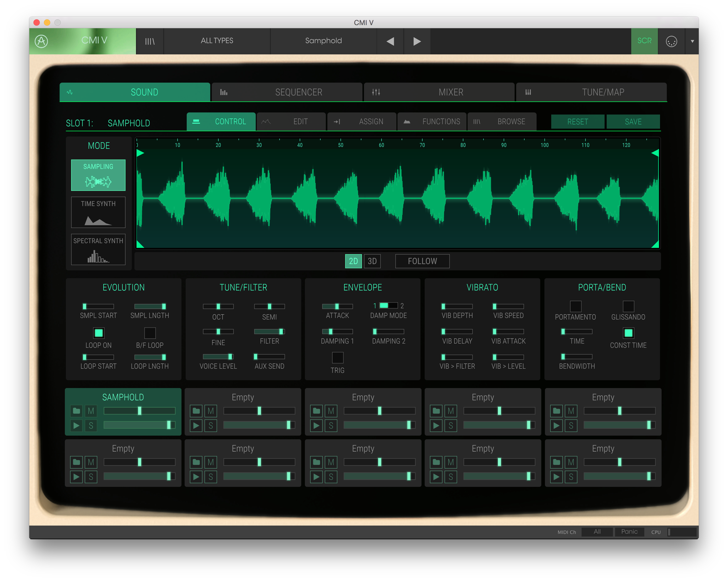
Task: Open the MIDI settings connector icon
Action: point(671,41)
